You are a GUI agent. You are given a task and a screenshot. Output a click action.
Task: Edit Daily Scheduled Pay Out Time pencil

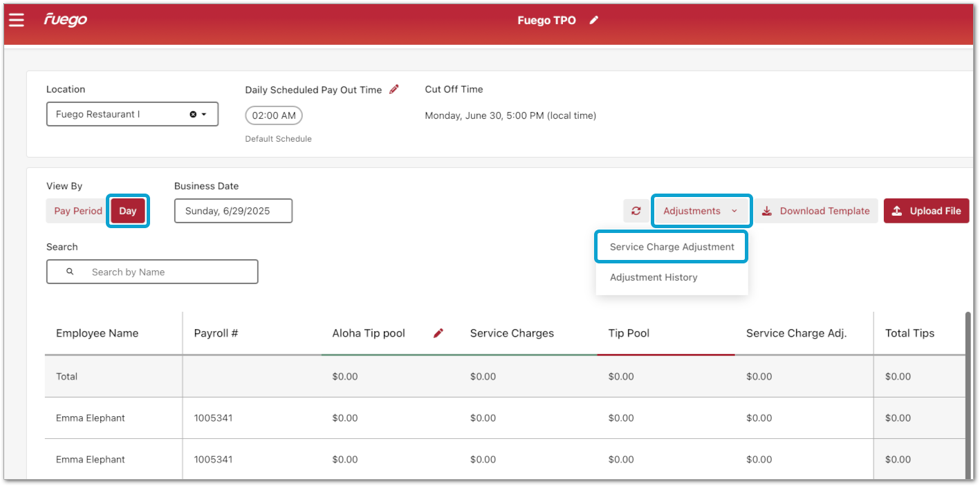tap(394, 89)
